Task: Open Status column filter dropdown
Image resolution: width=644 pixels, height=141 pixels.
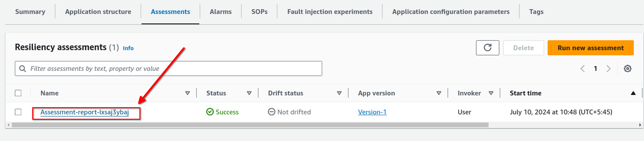Action: click(x=249, y=93)
